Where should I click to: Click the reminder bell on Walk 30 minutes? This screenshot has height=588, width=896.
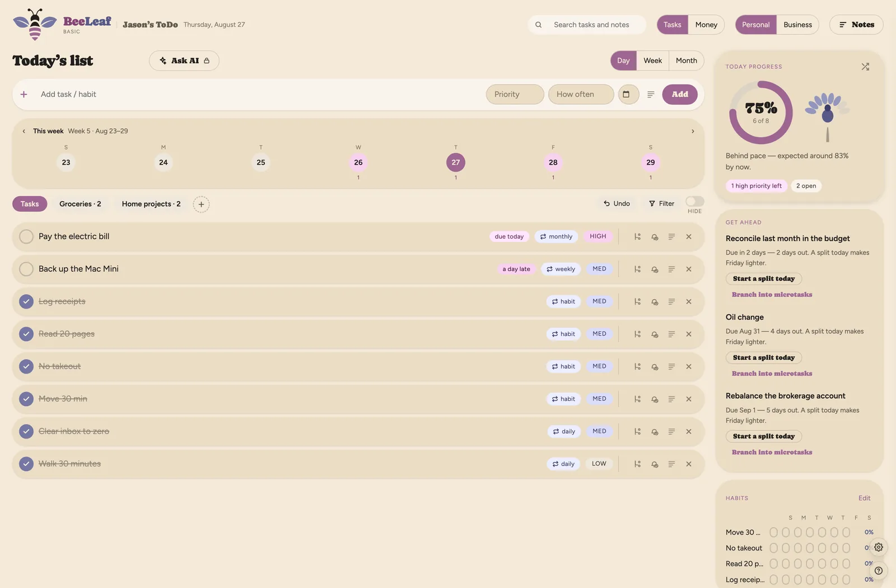(655, 464)
